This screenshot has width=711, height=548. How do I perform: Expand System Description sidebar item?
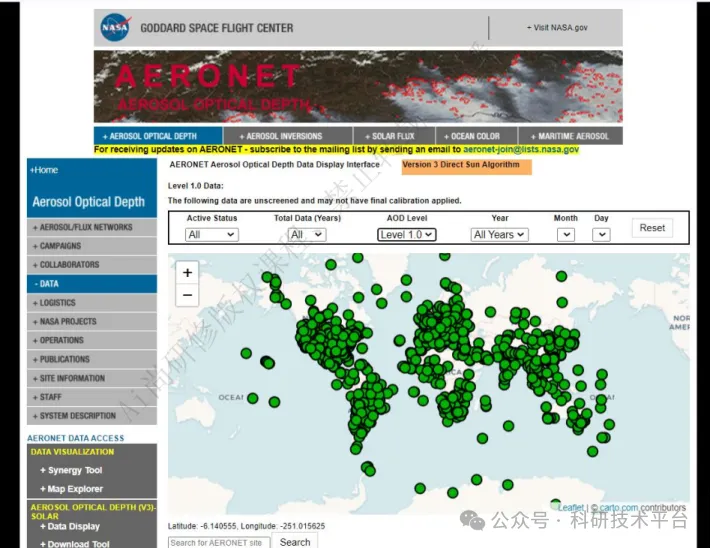click(x=92, y=416)
